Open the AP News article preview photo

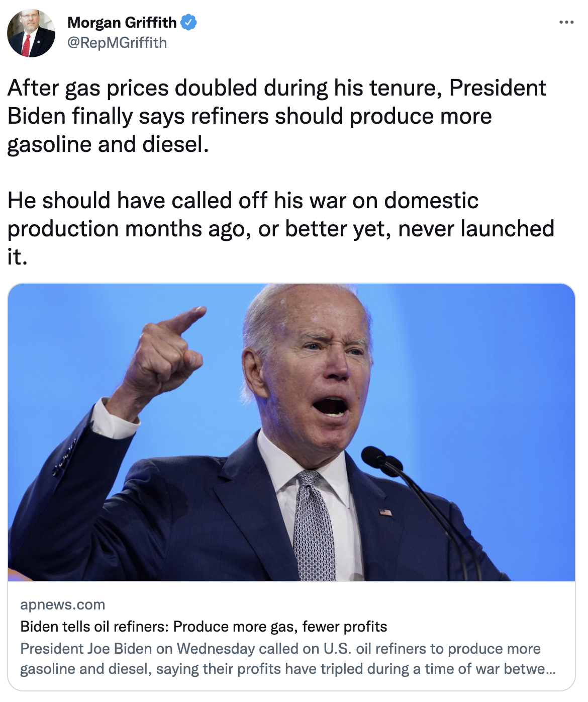click(x=291, y=432)
